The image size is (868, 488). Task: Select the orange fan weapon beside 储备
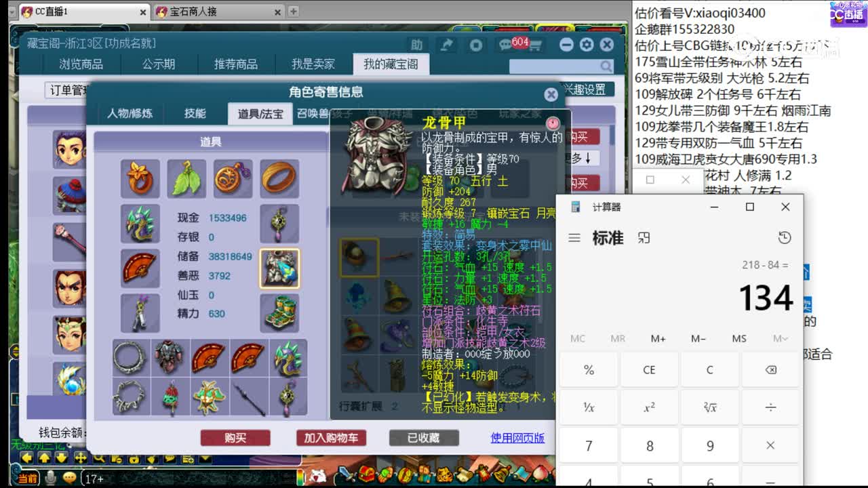tap(140, 268)
